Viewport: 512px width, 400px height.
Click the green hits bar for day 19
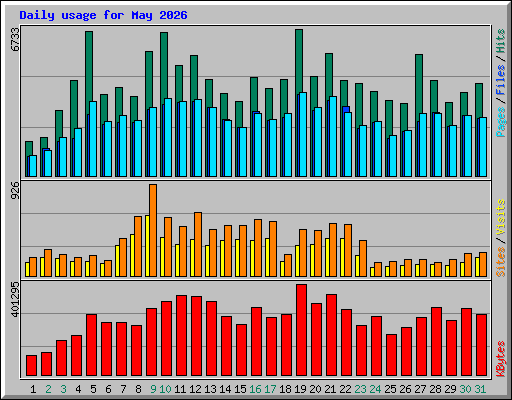[x=299, y=61]
